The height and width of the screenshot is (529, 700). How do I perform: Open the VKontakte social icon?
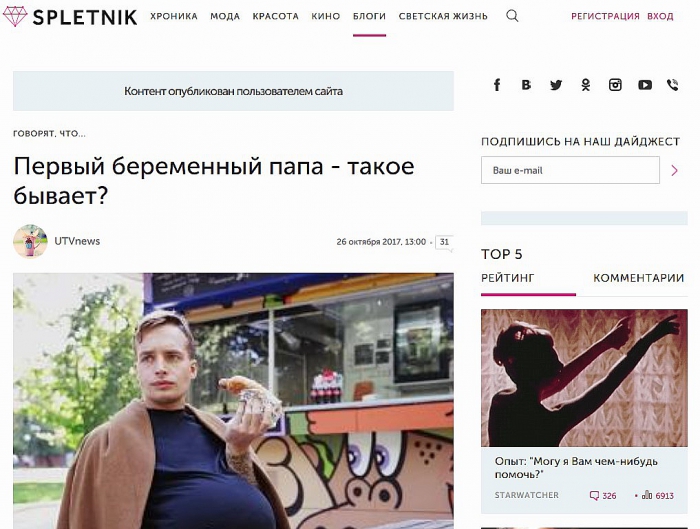[x=526, y=85]
